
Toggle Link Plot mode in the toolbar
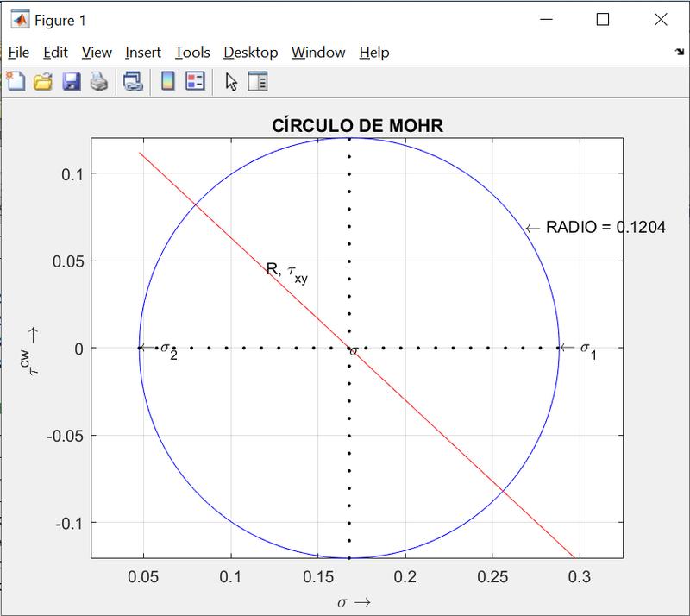click(x=135, y=81)
